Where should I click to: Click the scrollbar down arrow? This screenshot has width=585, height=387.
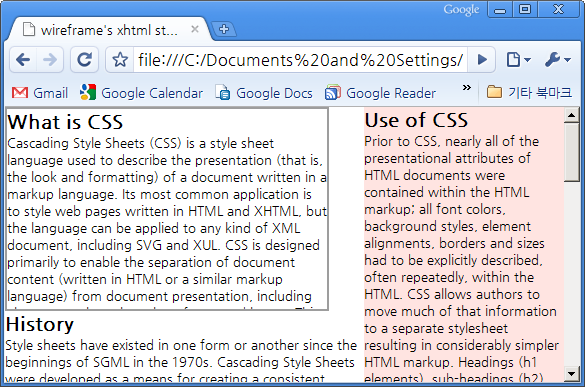click(x=571, y=374)
